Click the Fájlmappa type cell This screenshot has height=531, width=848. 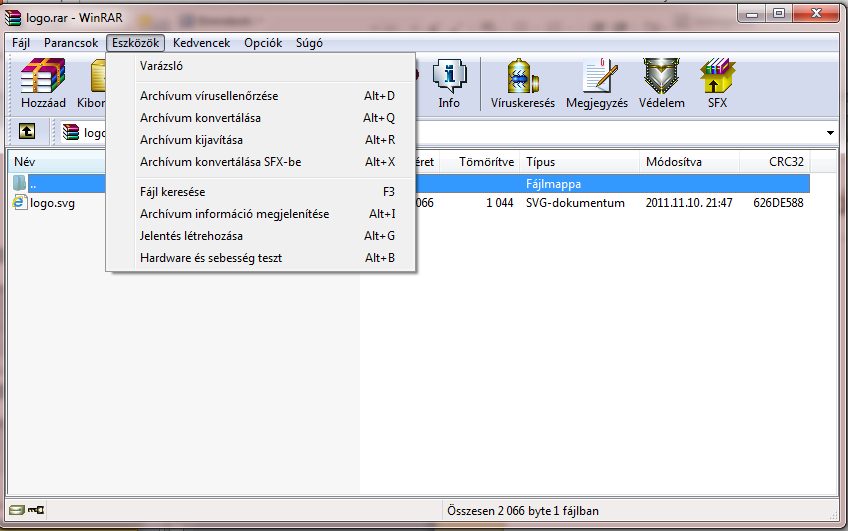[553, 184]
